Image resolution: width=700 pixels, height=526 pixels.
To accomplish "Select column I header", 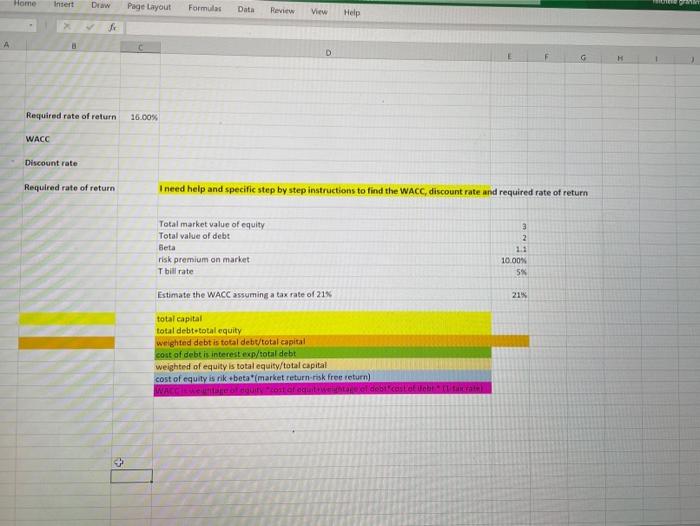I will click(x=656, y=58).
